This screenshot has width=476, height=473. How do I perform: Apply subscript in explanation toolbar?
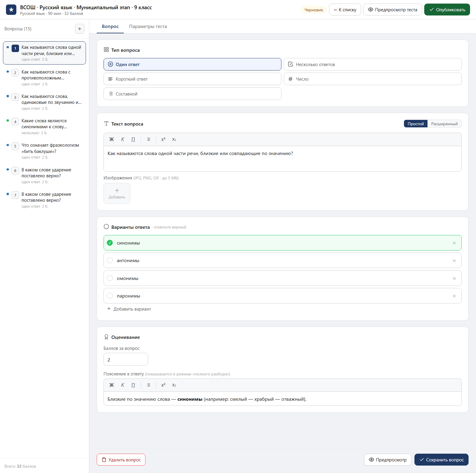pos(174,385)
